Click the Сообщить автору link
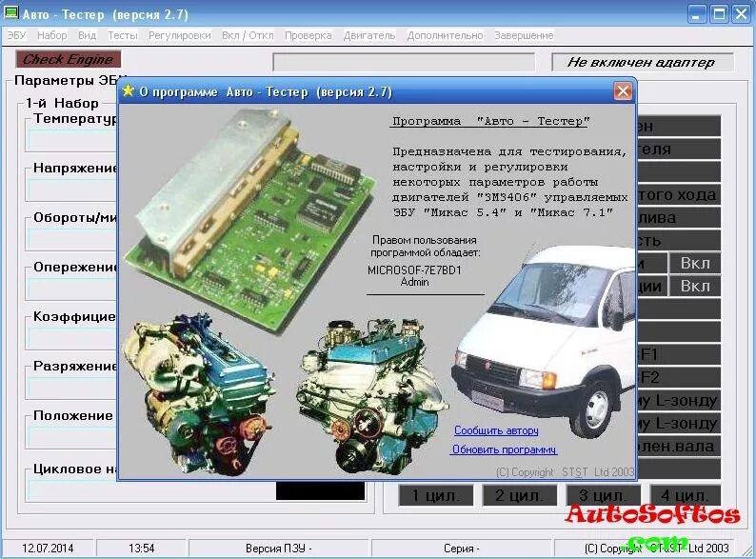The image size is (756, 559). tap(496, 430)
